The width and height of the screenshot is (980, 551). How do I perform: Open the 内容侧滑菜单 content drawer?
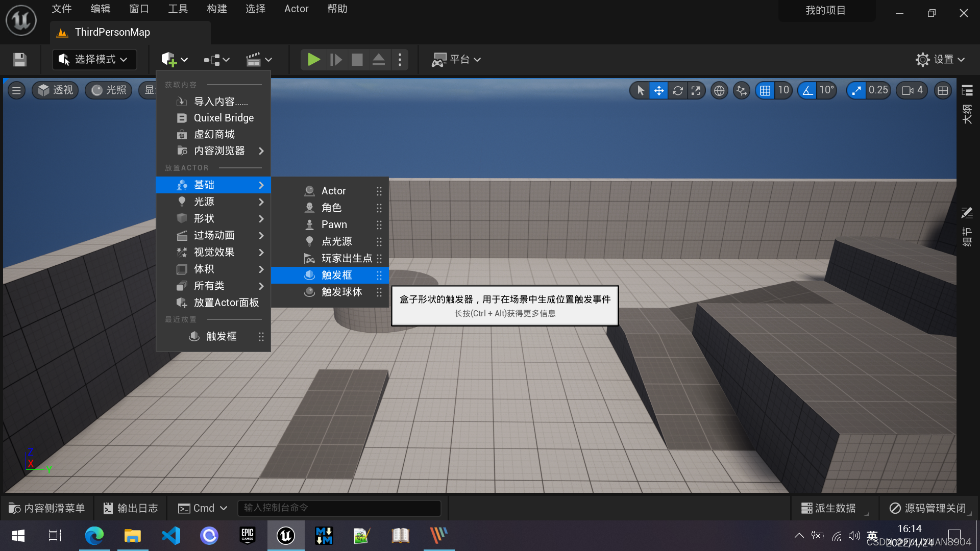(47, 508)
